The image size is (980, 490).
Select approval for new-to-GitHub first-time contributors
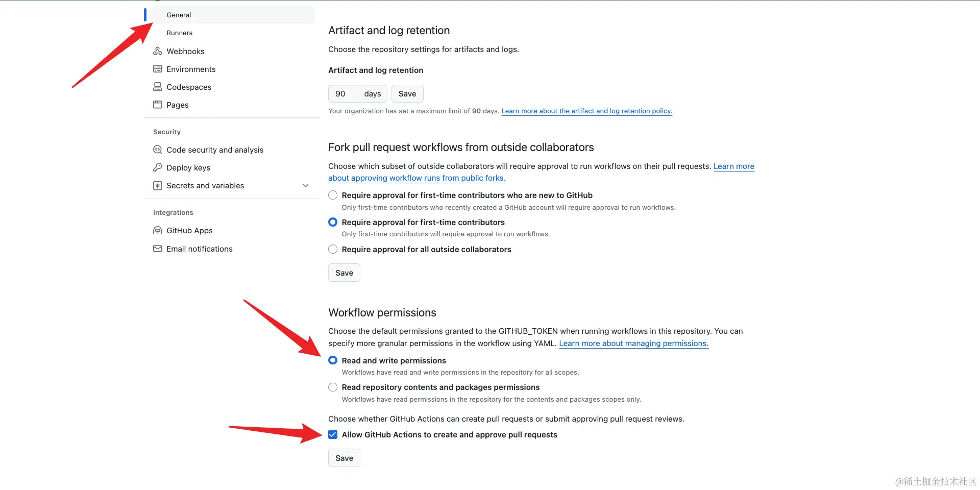coord(333,195)
